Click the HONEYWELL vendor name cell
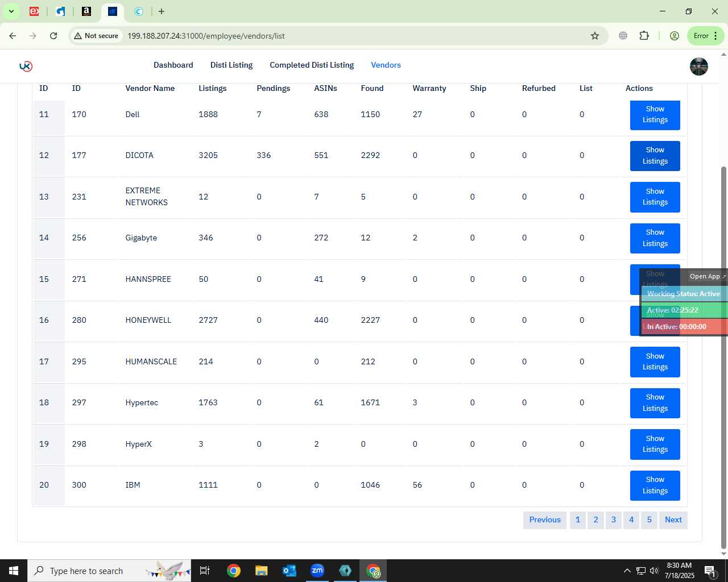The height and width of the screenshot is (582, 728). pyautogui.click(x=148, y=321)
